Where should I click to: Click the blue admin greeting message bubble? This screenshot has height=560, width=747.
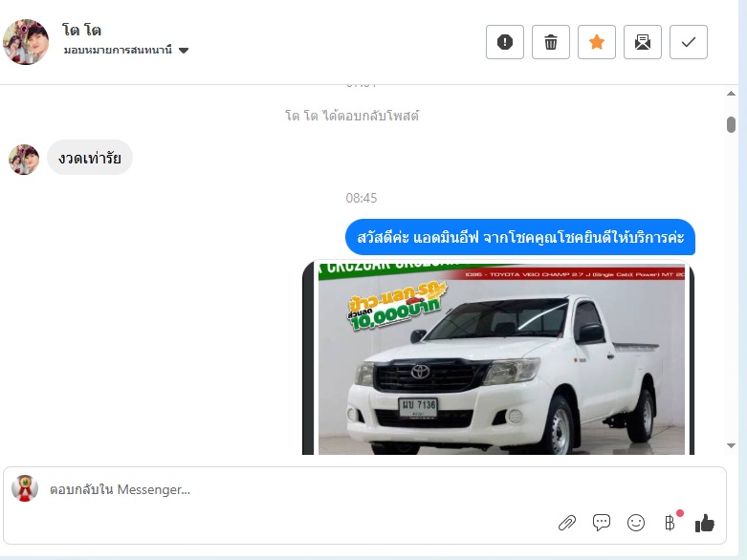tap(520, 237)
